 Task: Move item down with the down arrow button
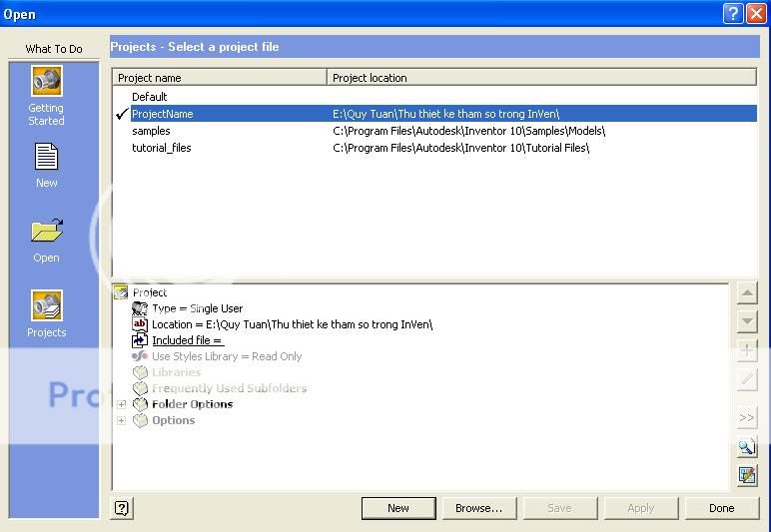[x=747, y=321]
